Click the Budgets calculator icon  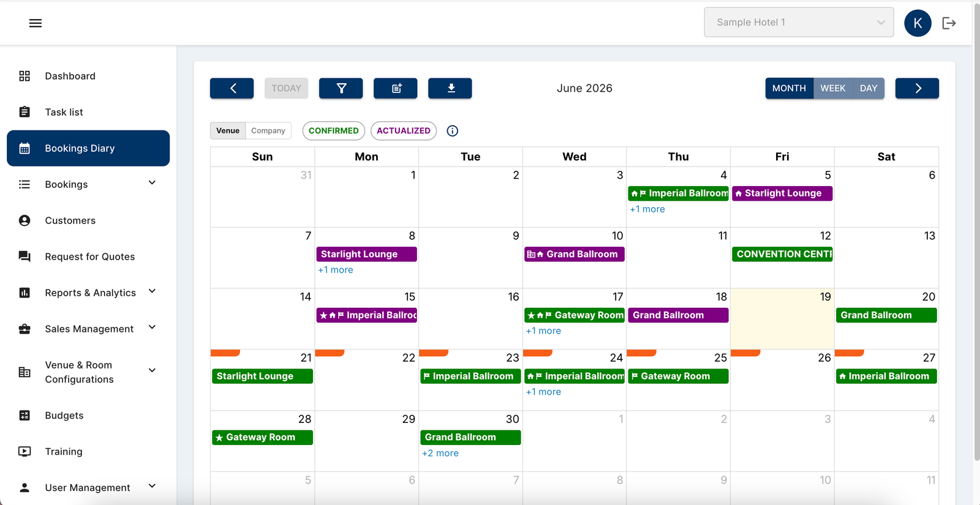(x=24, y=416)
